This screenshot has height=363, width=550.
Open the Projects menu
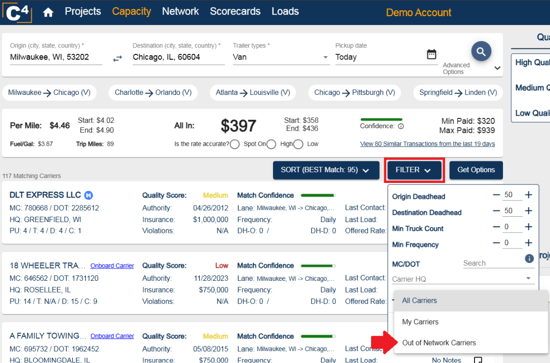pos(83,11)
